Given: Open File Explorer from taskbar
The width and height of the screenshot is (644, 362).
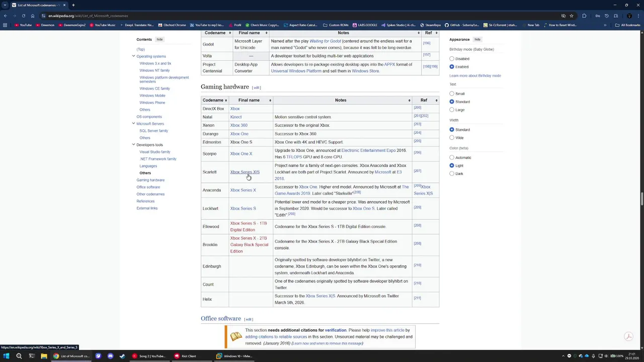Looking at the screenshot, I should [x=44, y=356].
